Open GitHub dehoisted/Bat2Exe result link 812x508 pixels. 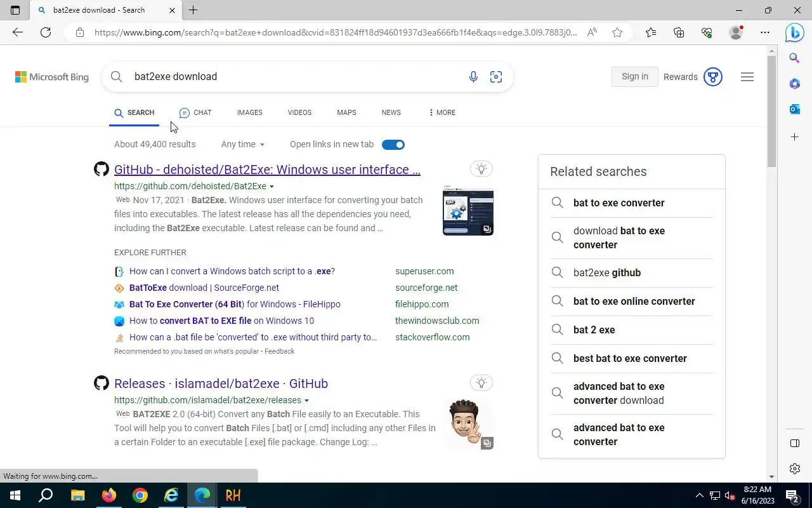click(x=267, y=170)
